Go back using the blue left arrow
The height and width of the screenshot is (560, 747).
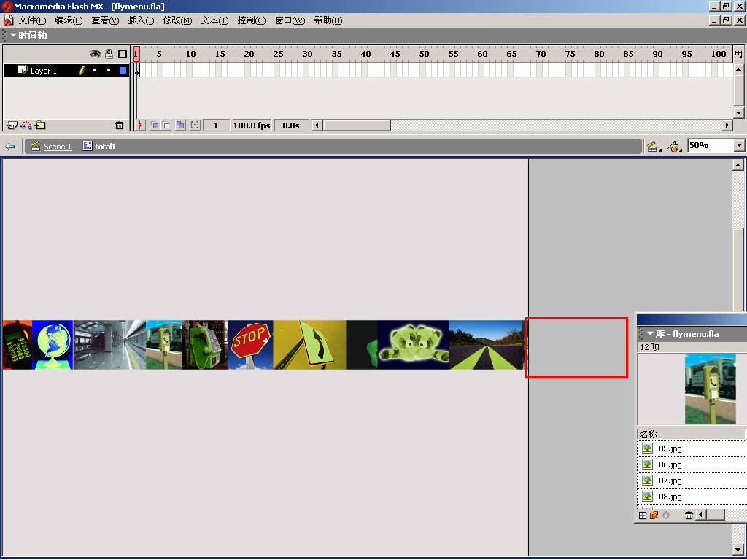[9, 146]
